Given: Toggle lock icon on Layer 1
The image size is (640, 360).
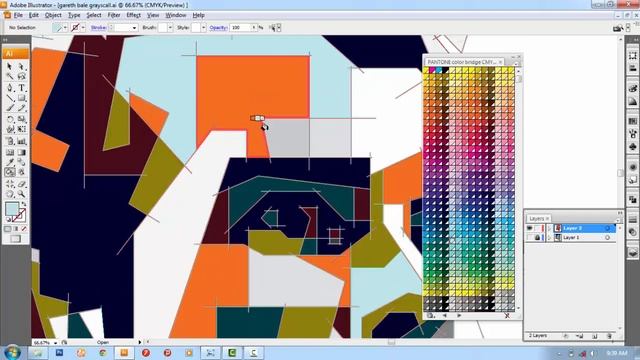Looking at the screenshot, I should tap(538, 238).
